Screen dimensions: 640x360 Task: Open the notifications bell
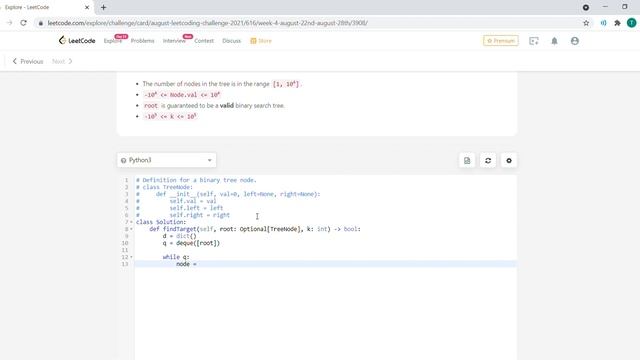click(x=554, y=41)
